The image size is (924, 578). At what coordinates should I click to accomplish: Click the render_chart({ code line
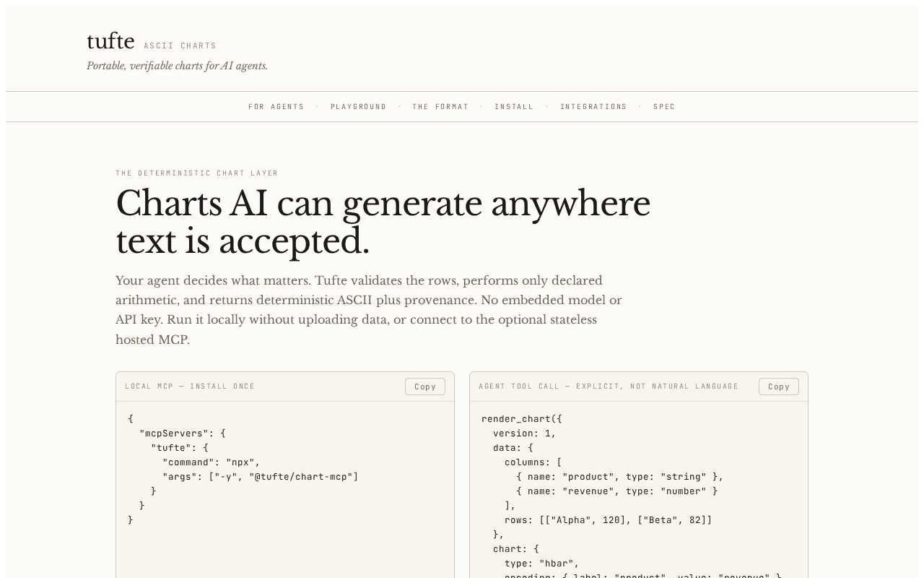point(522,419)
